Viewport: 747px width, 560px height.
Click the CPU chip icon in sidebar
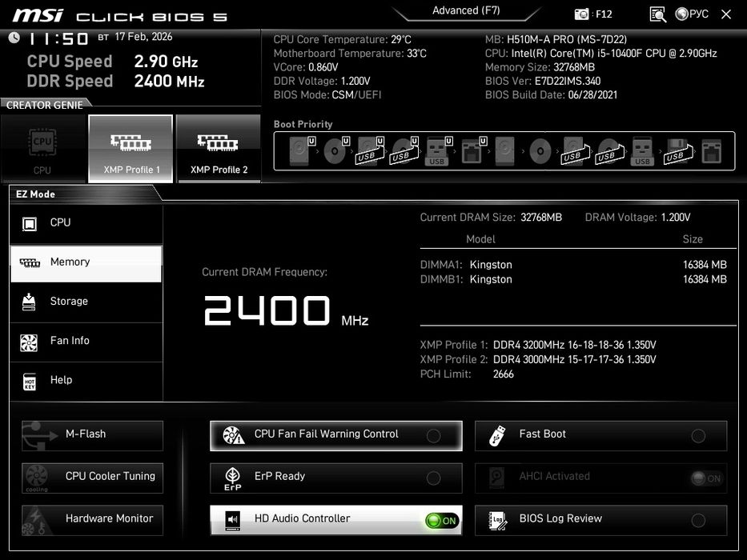[x=30, y=224]
